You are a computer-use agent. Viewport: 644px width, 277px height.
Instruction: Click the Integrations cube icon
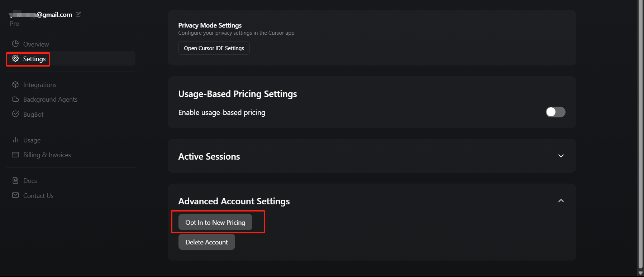click(15, 84)
